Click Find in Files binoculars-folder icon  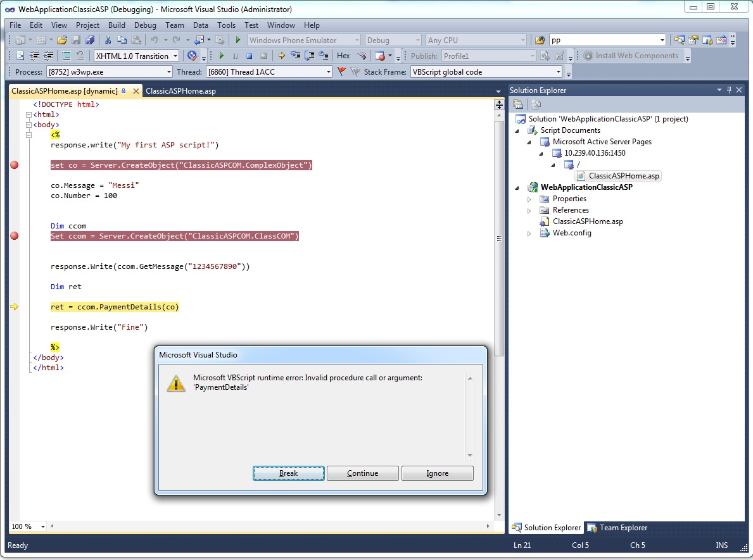[540, 40]
